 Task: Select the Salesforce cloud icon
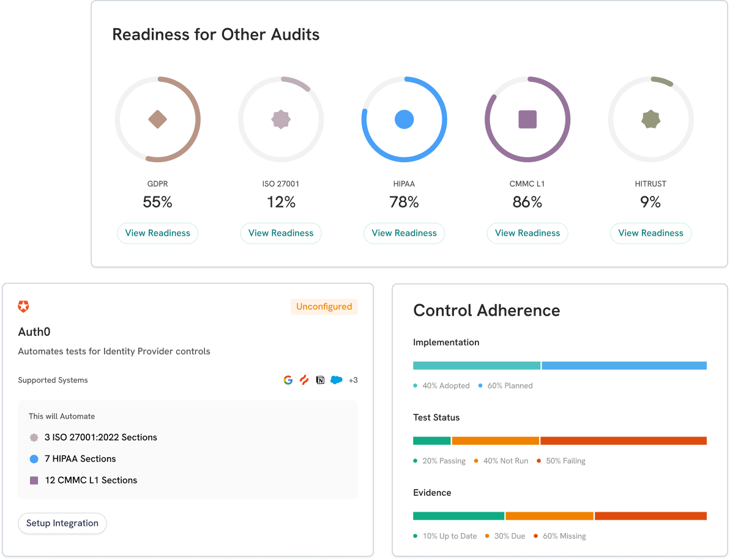(x=336, y=379)
